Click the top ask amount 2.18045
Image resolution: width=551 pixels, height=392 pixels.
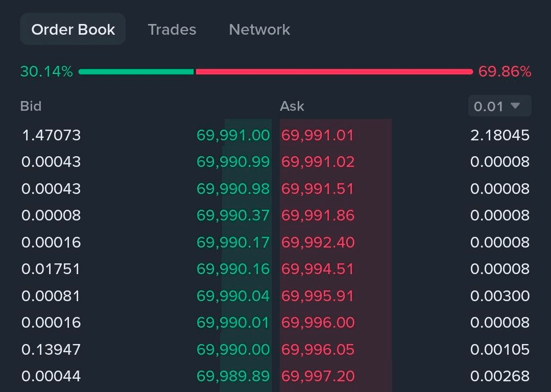coord(499,135)
